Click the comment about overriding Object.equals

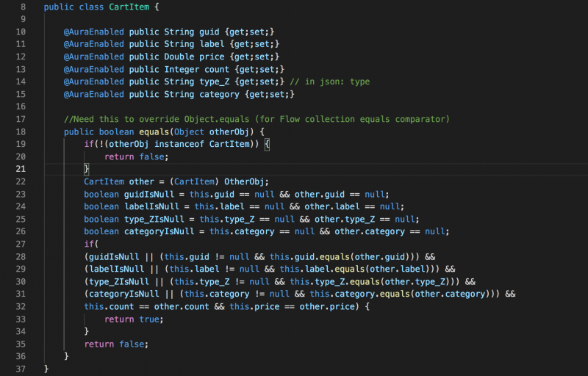[x=257, y=119]
